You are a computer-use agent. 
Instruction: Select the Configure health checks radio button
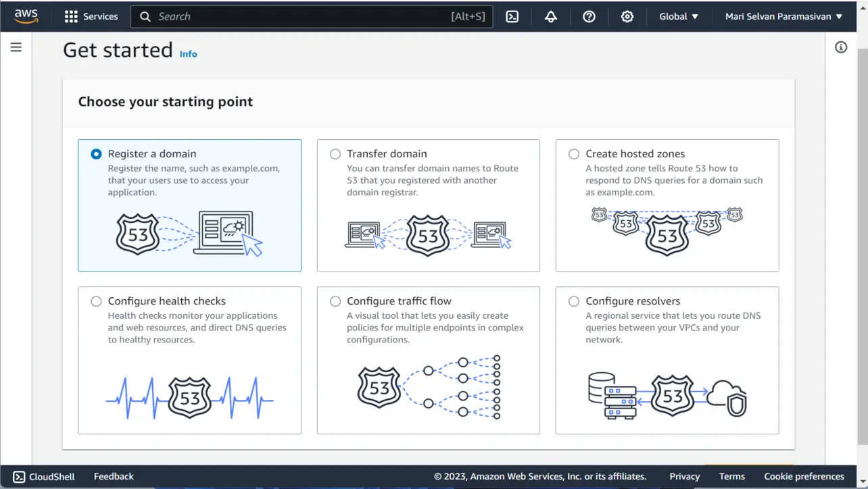96,301
